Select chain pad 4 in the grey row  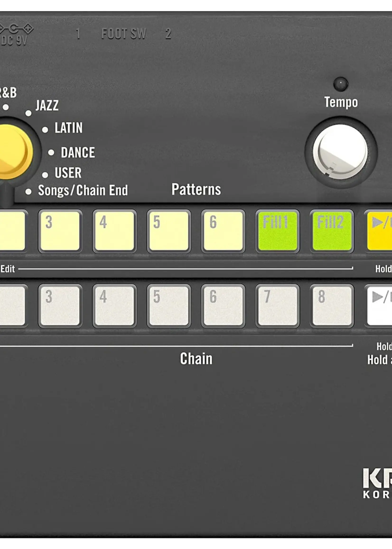tap(114, 306)
